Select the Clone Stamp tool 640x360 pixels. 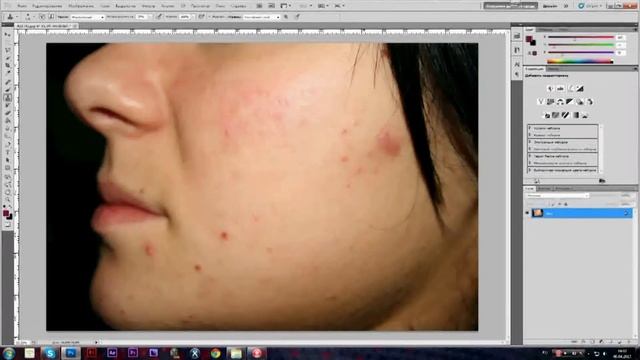[7, 98]
